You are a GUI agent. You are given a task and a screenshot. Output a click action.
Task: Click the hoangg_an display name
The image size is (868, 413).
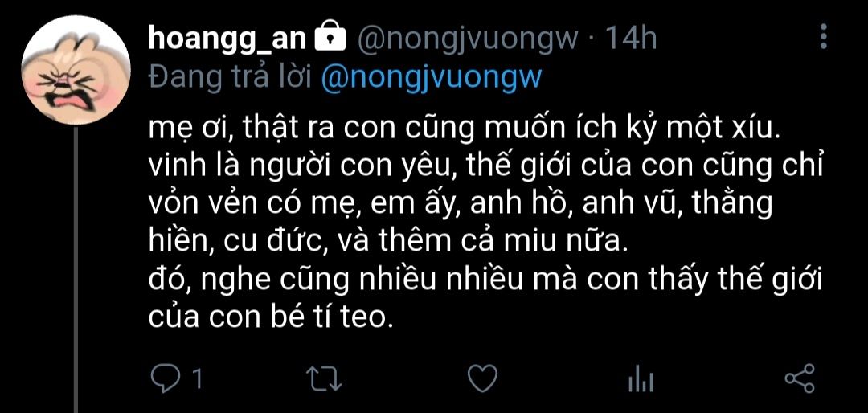point(227,38)
